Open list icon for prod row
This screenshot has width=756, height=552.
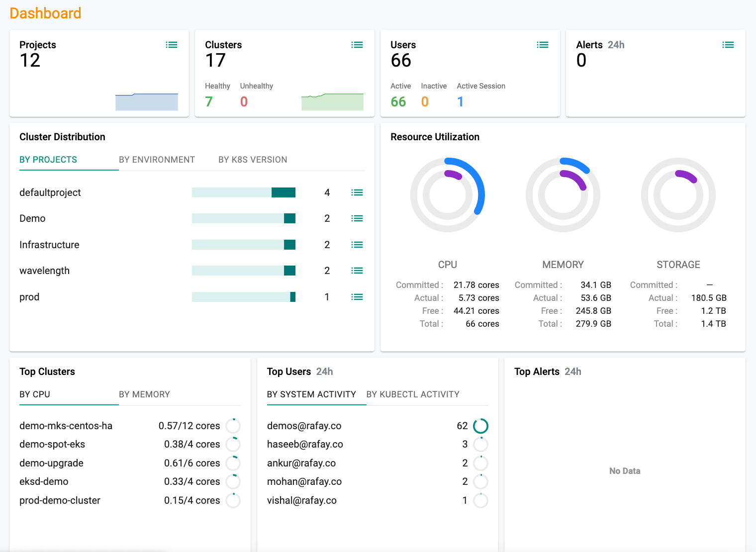(x=357, y=297)
